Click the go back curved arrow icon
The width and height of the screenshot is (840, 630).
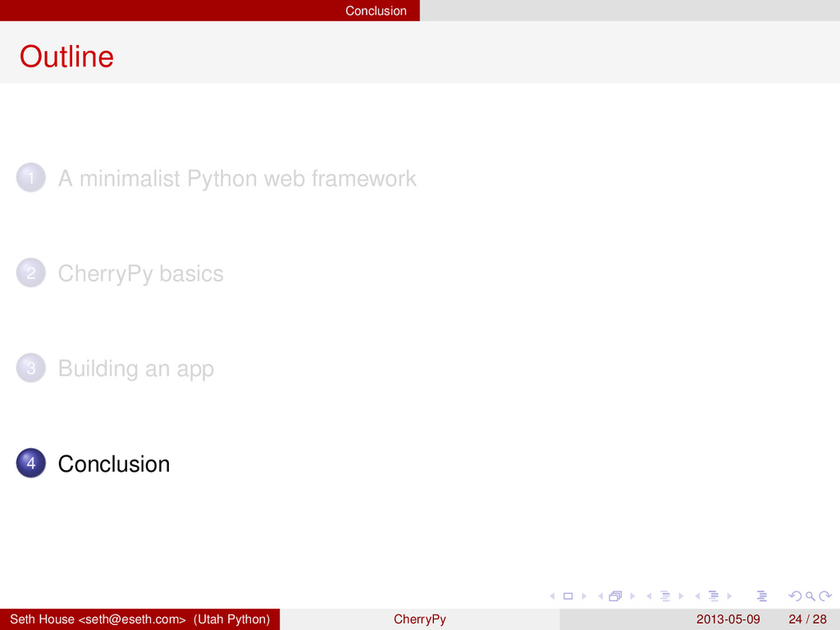(795, 596)
